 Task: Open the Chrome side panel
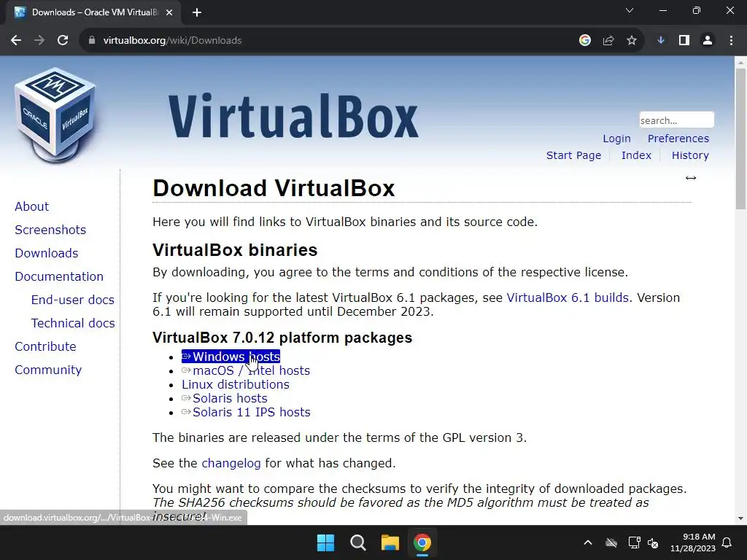pyautogui.click(x=684, y=41)
